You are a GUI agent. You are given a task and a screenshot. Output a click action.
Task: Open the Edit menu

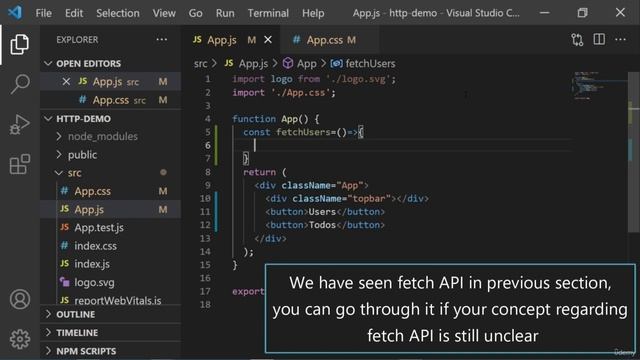pyautogui.click(x=74, y=13)
